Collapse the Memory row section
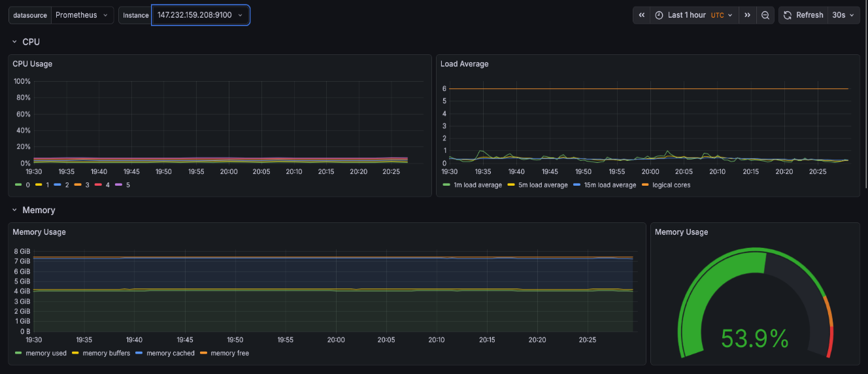868x374 pixels. 14,210
